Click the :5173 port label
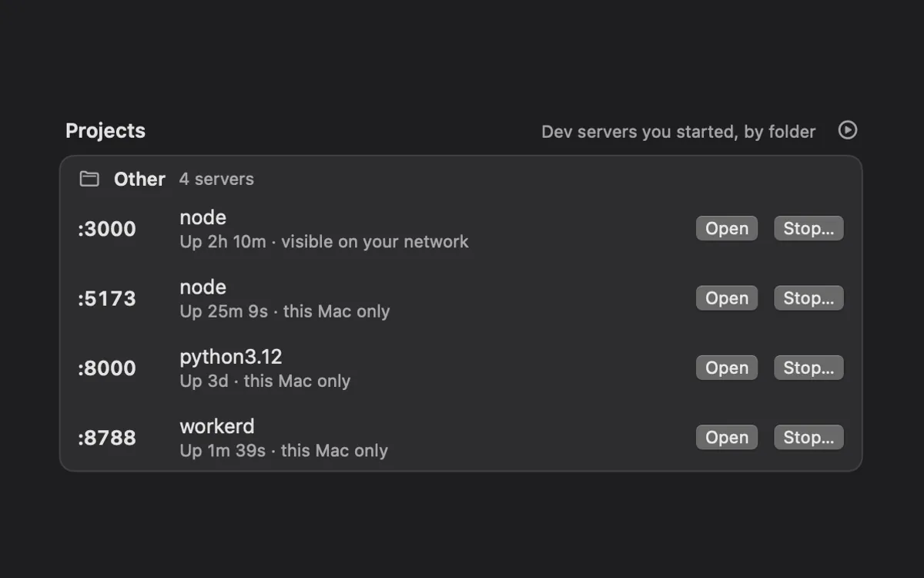 (x=107, y=299)
